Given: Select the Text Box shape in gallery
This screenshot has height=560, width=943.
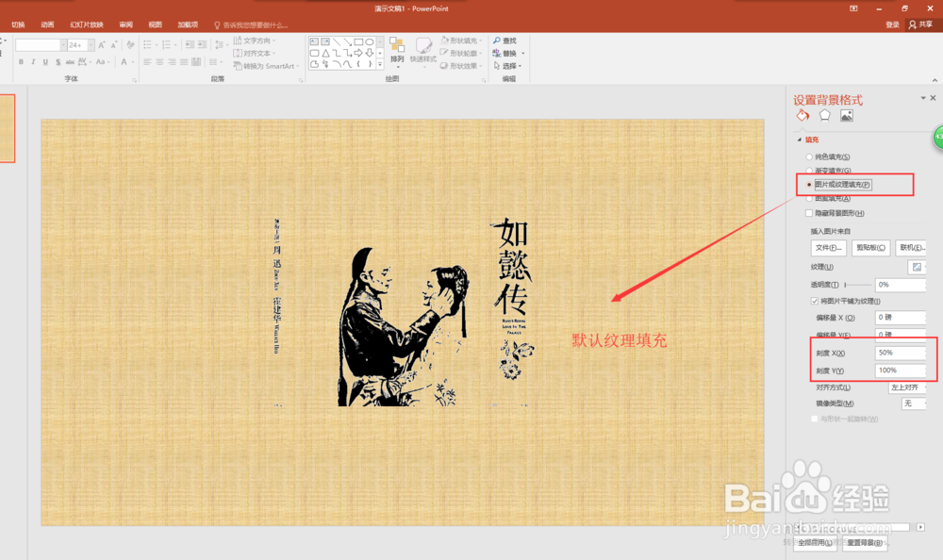Looking at the screenshot, I should (x=315, y=42).
